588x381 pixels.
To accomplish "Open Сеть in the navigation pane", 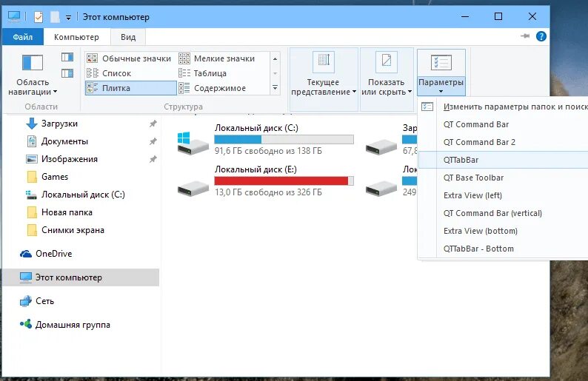I will tap(44, 301).
